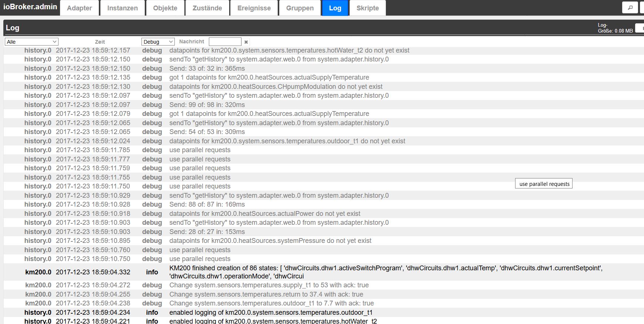
Task: Select message about systemPressure do not yet exist
Action: (270, 241)
